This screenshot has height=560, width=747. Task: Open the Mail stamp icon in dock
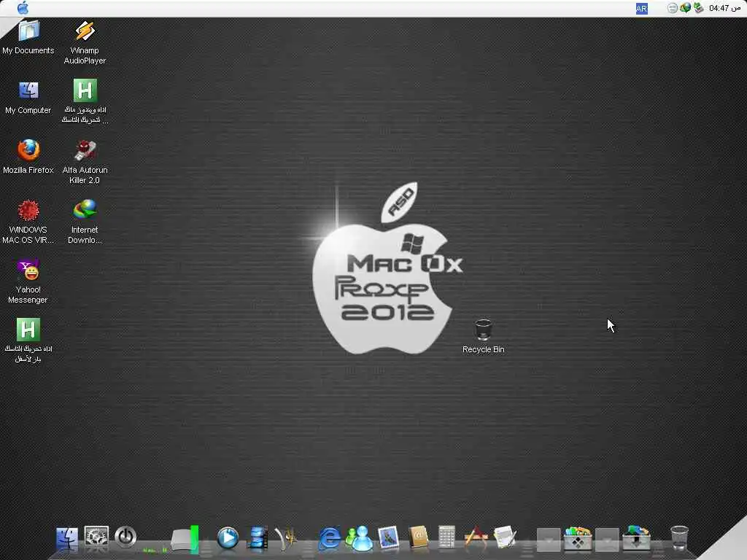388,538
